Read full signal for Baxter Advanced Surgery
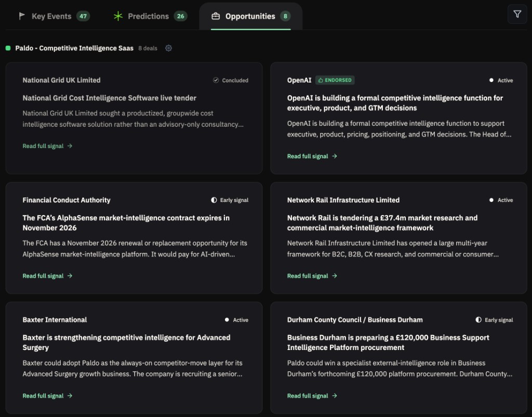 tap(47, 396)
